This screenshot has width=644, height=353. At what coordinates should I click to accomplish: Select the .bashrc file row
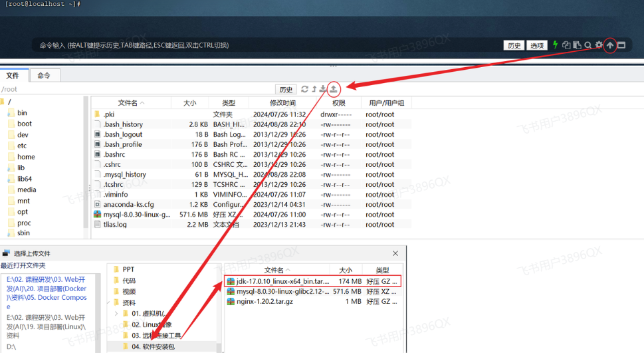pyautogui.click(x=251, y=154)
